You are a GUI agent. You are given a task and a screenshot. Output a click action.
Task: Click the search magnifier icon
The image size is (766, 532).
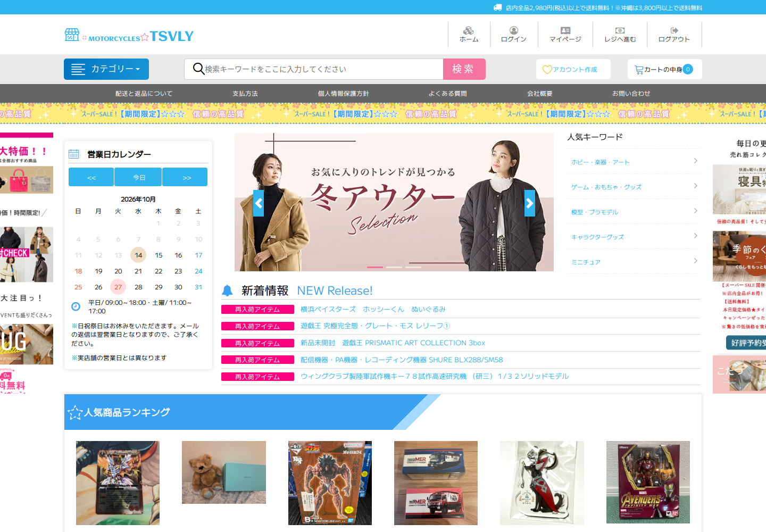(x=198, y=69)
